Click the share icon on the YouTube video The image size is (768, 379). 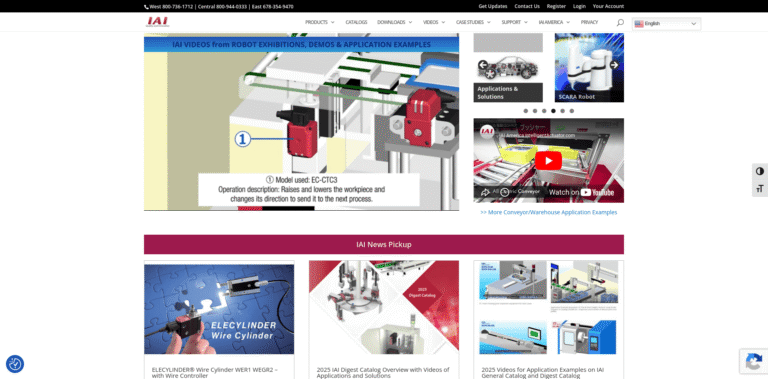(485, 192)
